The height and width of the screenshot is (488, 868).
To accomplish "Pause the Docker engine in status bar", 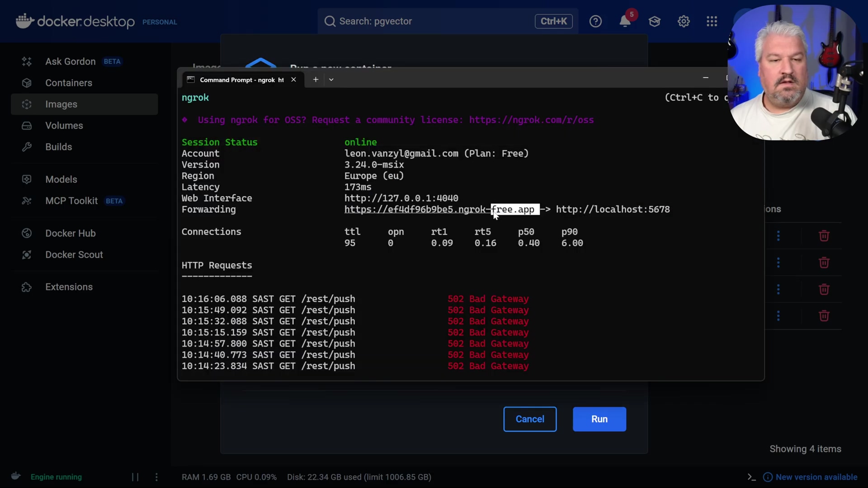I will pos(135,477).
